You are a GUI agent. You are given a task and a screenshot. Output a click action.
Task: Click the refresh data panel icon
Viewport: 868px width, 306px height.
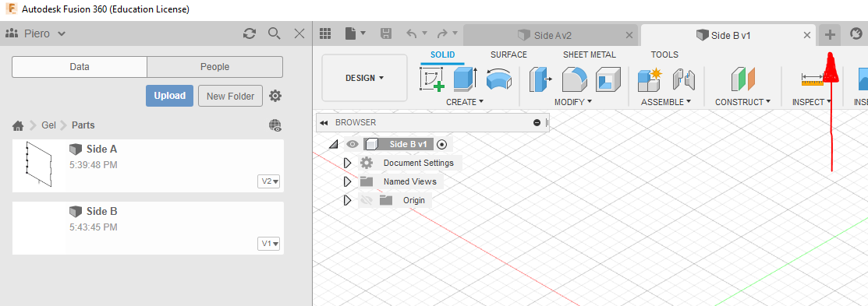pos(250,33)
